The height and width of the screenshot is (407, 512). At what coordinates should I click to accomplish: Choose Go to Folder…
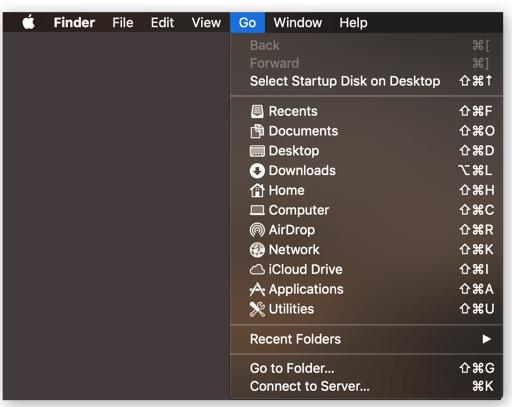coord(366,368)
